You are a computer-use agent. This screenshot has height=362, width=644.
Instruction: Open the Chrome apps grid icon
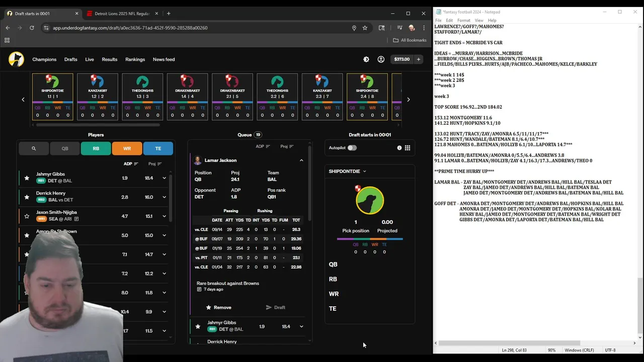coord(7,40)
